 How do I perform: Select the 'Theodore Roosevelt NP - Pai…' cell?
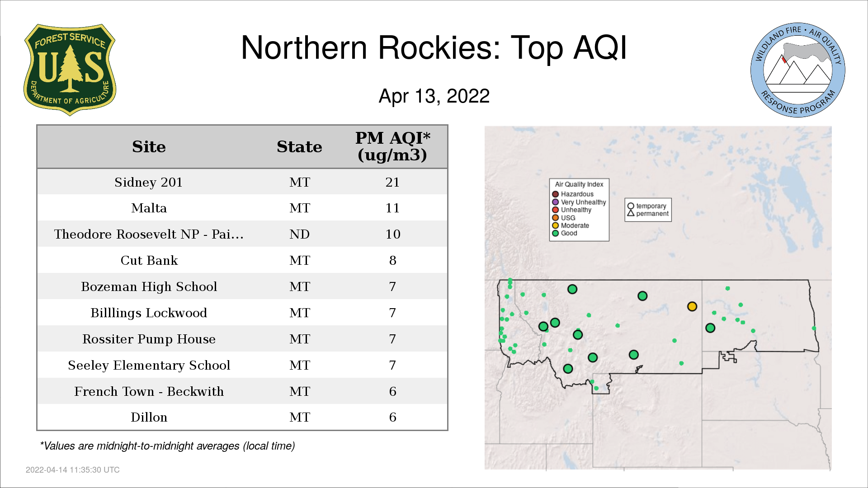[149, 234]
